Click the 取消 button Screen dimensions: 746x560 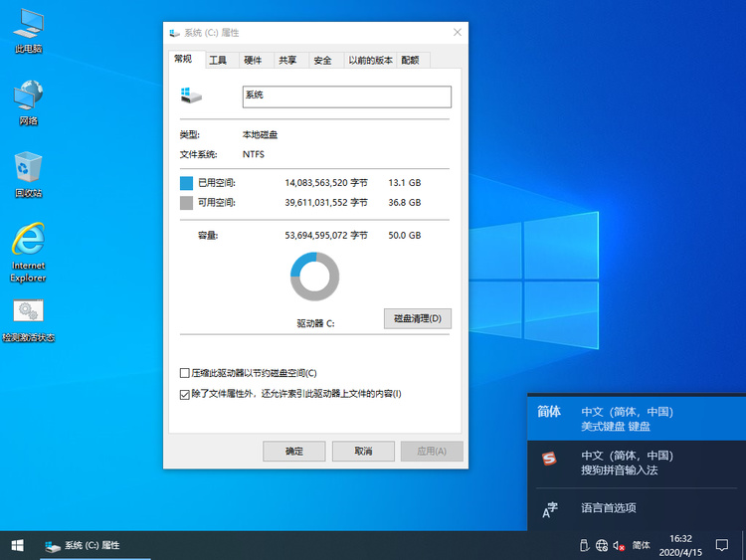click(x=363, y=451)
